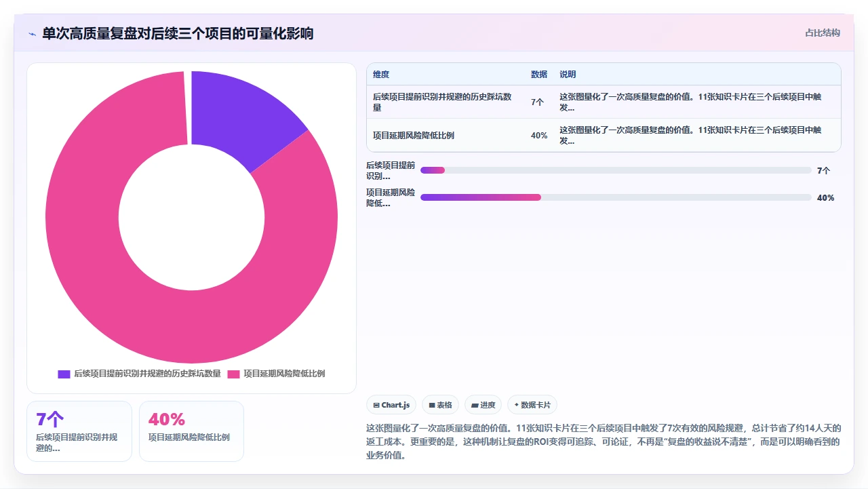Select the 进度 tag
Screen dimensions: 868x489
[x=483, y=405]
